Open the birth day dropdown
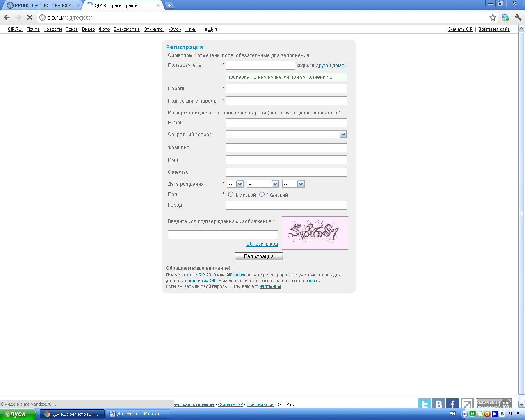This screenshot has height=420, width=525. 235,184
